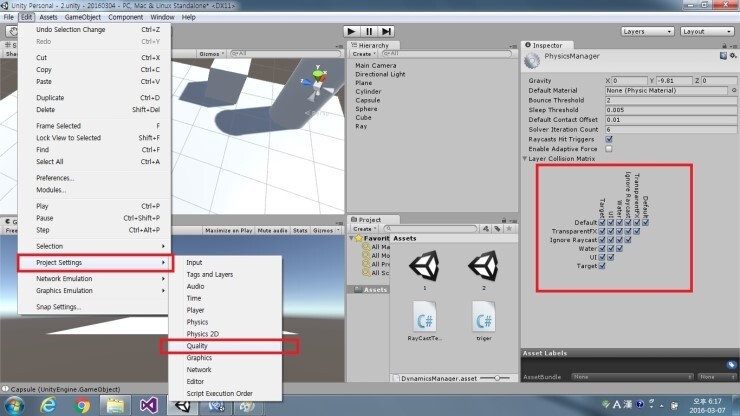Screen dimensions: 740x416
Task: Click save search star icon in Project
Action: click(509, 229)
